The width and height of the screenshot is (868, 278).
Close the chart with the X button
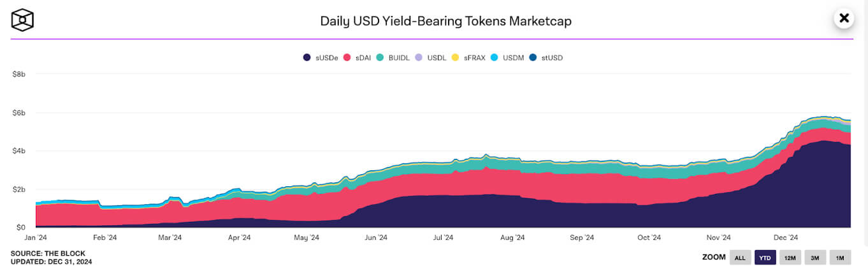tap(844, 18)
